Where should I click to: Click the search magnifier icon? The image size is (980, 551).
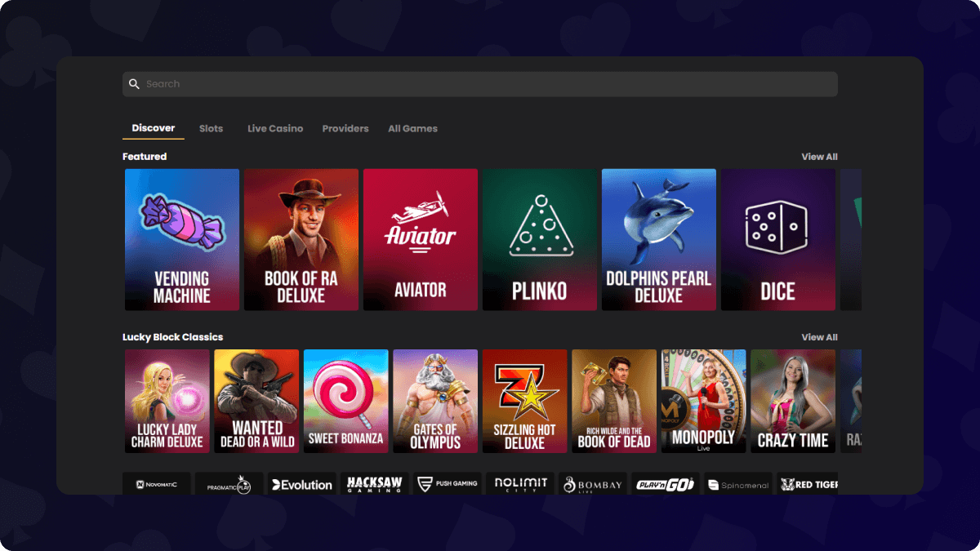[135, 84]
